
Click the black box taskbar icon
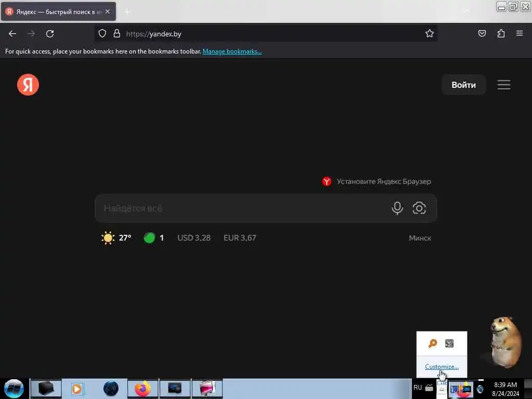[x=46, y=389]
